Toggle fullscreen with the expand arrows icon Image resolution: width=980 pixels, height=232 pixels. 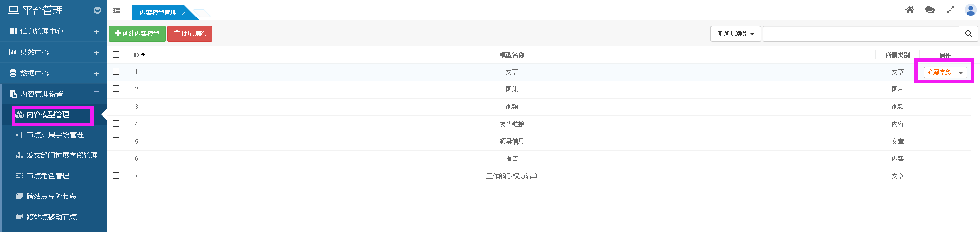pyautogui.click(x=950, y=10)
